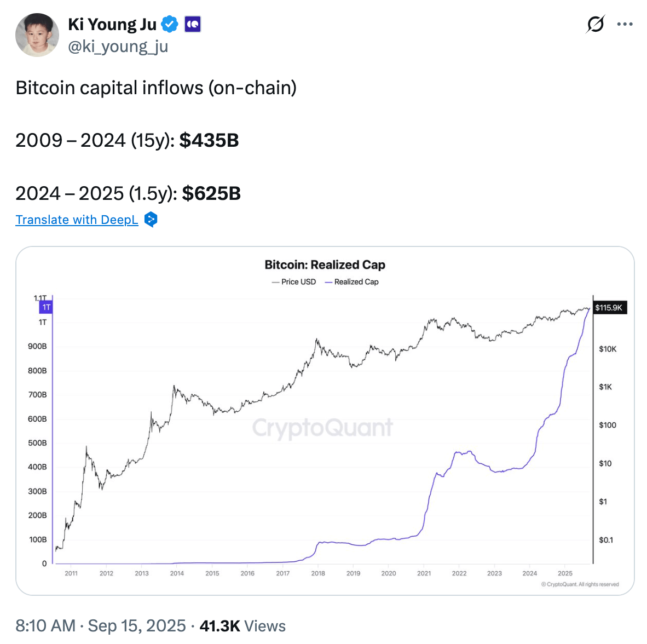Screen dimensions: 647x644
Task: Click the 2025 label on chart axis
Action: click(565, 573)
